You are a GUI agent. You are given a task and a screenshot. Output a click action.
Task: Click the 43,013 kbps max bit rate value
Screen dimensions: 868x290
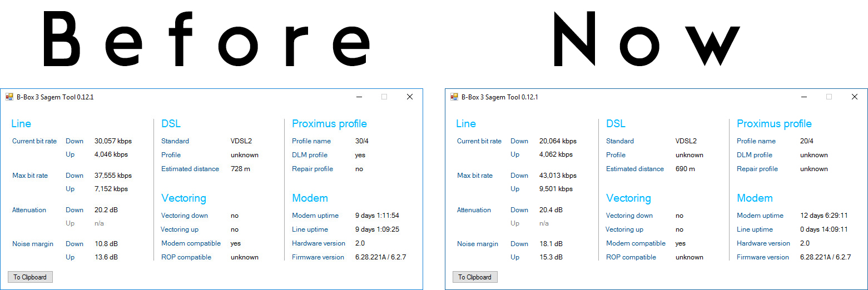[x=558, y=176]
